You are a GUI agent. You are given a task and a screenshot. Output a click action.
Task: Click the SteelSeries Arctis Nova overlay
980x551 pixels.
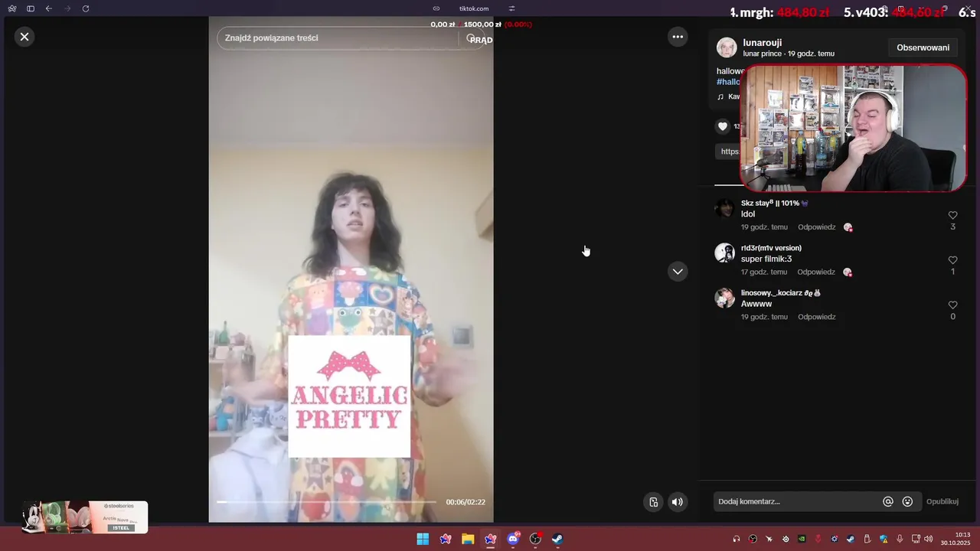(84, 517)
